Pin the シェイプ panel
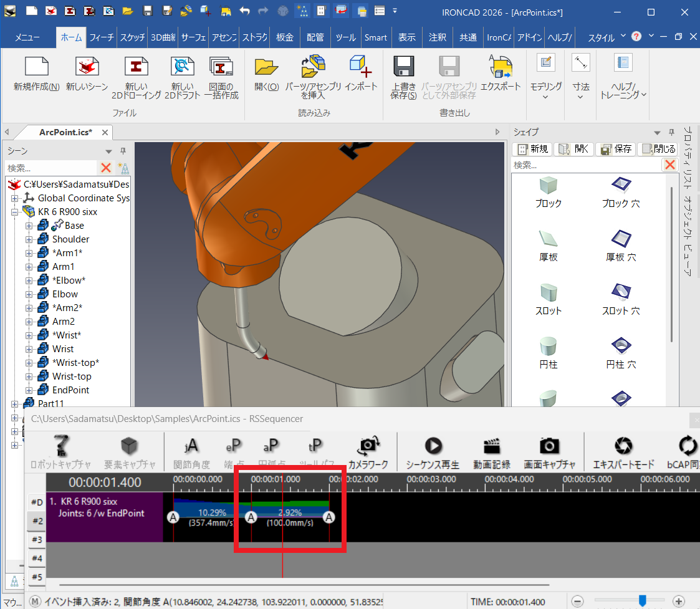This screenshot has height=609, width=700. coord(671,132)
